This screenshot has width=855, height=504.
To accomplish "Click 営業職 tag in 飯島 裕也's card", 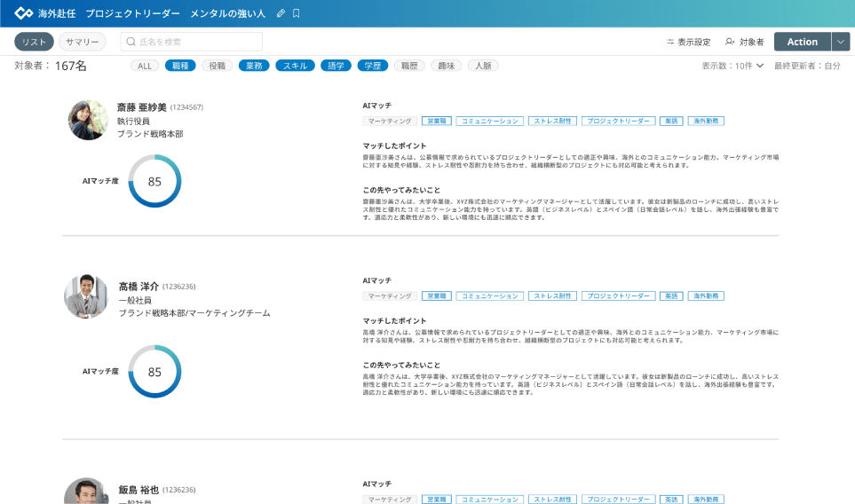I will click(x=437, y=499).
